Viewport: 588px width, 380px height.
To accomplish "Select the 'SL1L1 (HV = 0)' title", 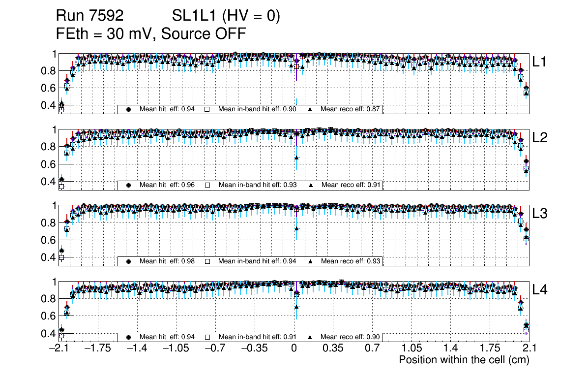I will pyautogui.click(x=226, y=16).
